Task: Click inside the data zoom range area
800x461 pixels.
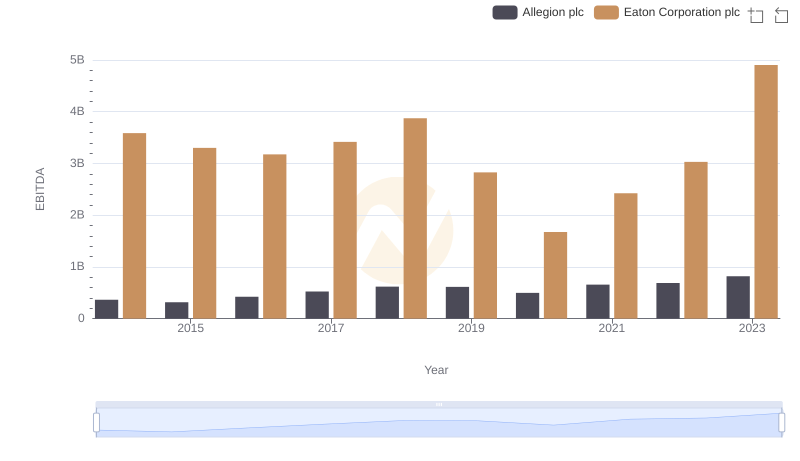Action: point(439,423)
